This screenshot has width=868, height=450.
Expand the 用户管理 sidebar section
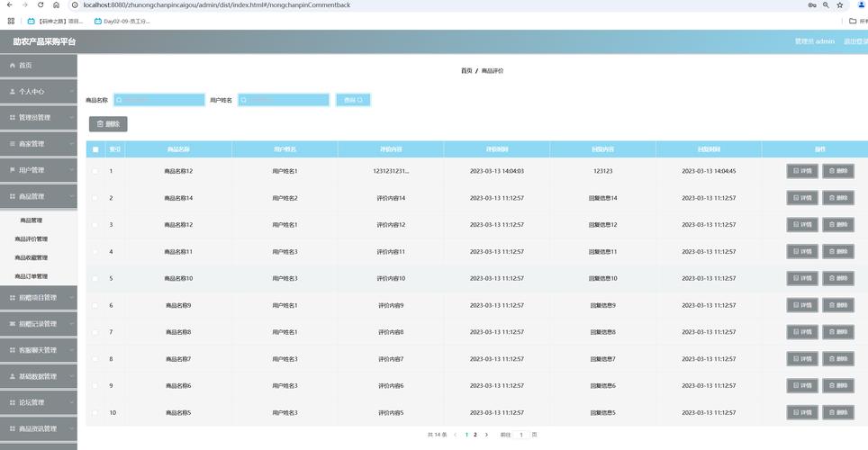pyautogui.click(x=39, y=170)
